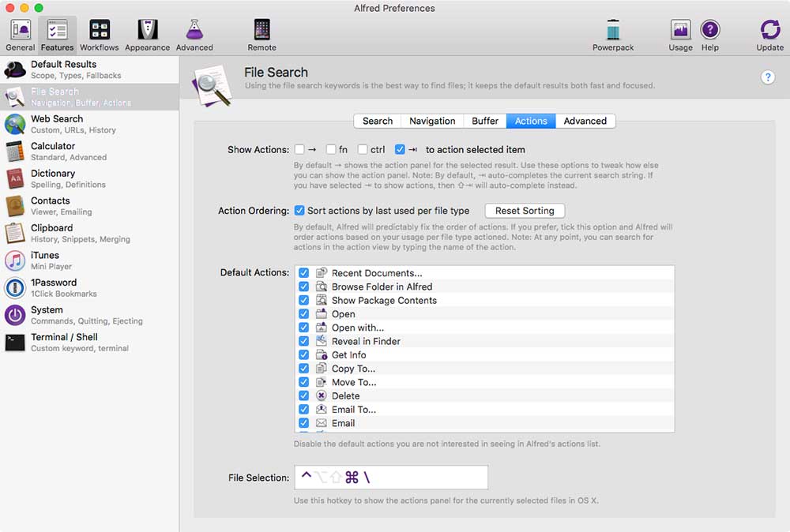Open the Buffer tab
This screenshot has height=532, width=790.
pyautogui.click(x=484, y=121)
